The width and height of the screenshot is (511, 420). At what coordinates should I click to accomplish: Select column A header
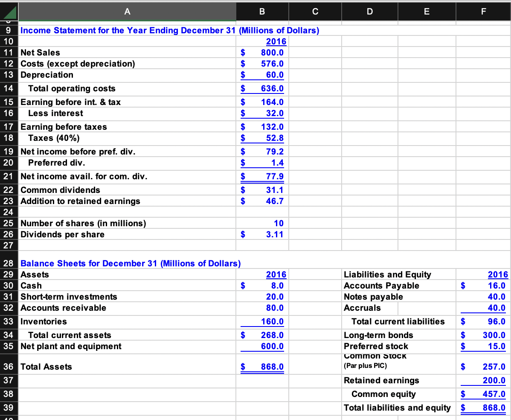point(127,12)
